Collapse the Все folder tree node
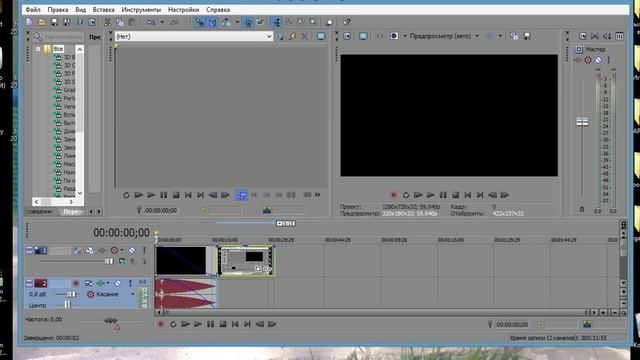The height and width of the screenshot is (360, 640). pyautogui.click(x=38, y=49)
